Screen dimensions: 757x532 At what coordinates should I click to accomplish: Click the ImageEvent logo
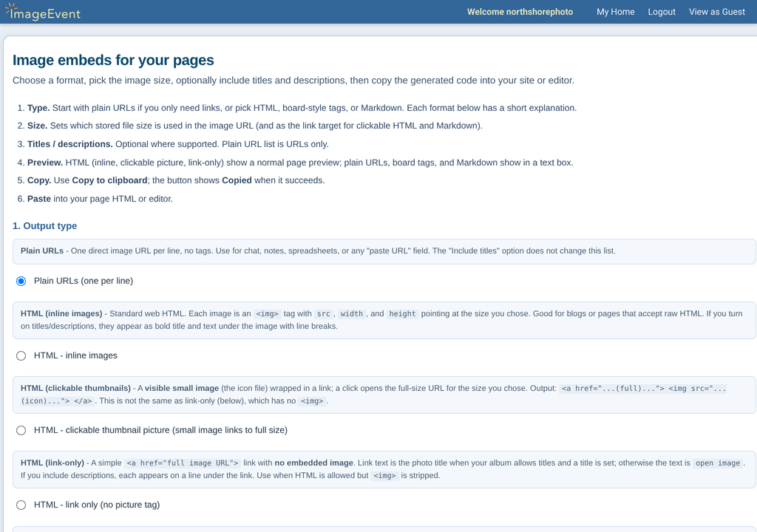point(43,12)
